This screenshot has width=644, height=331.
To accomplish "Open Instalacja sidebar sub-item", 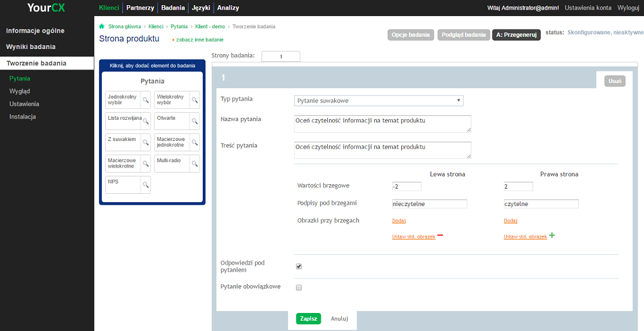I will click(x=23, y=117).
